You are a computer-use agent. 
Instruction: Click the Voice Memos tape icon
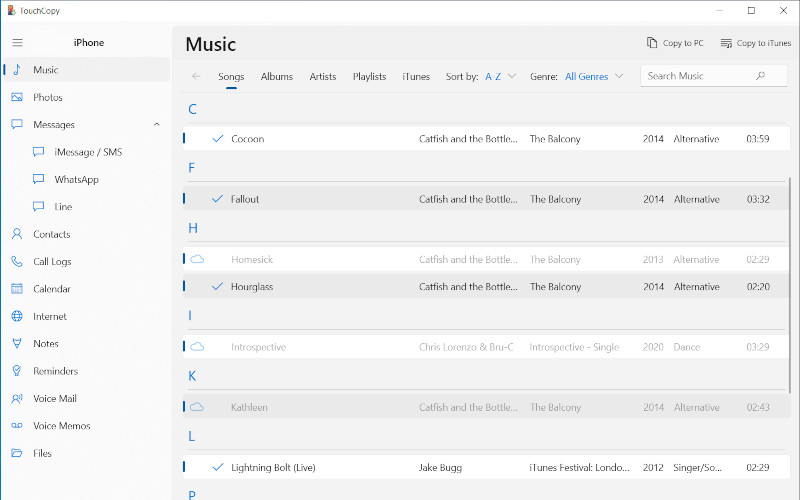[17, 426]
